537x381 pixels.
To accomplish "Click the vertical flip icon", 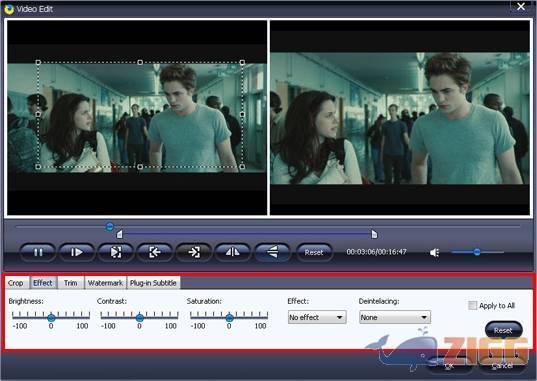I will click(x=273, y=253).
